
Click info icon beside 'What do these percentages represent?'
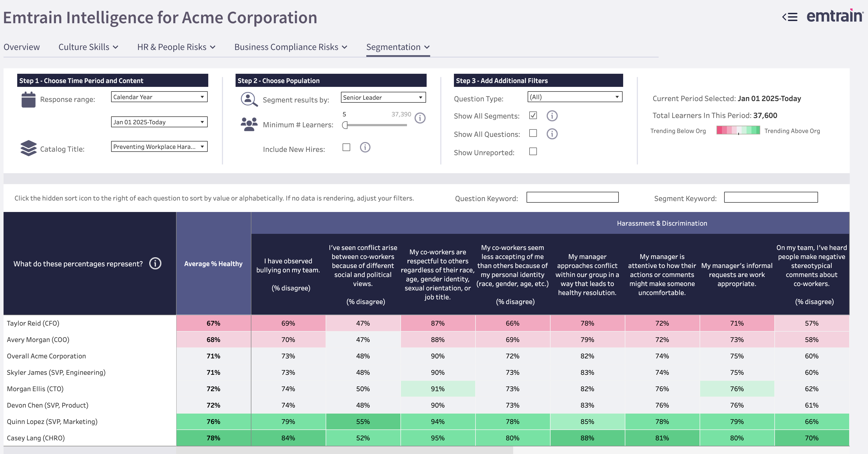coord(155,263)
